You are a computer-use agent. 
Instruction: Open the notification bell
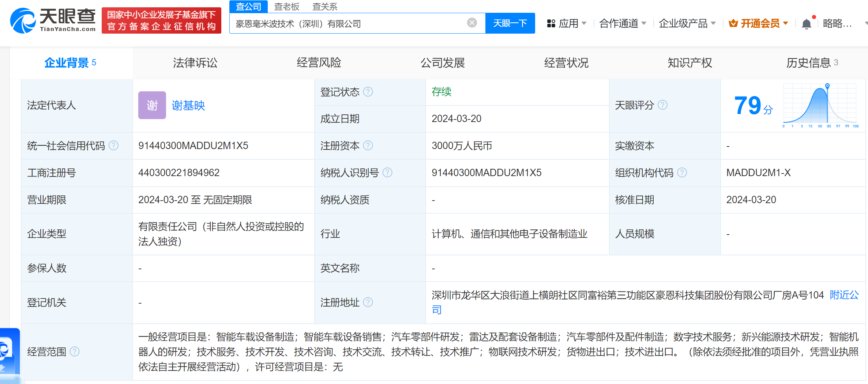pos(806,24)
